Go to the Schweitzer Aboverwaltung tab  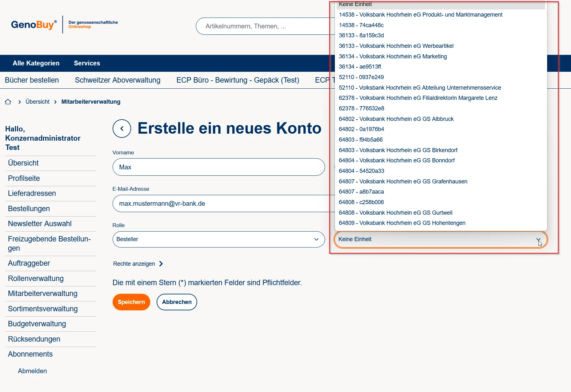tap(117, 80)
